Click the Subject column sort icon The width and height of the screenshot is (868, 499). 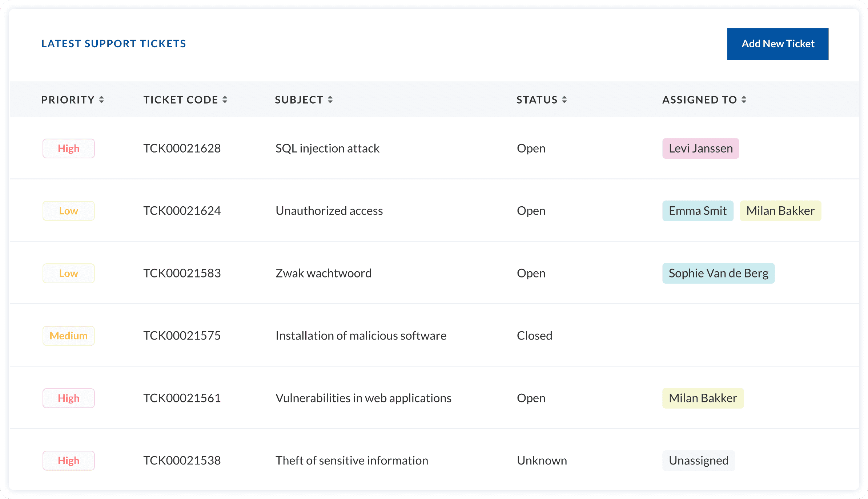pyautogui.click(x=330, y=100)
